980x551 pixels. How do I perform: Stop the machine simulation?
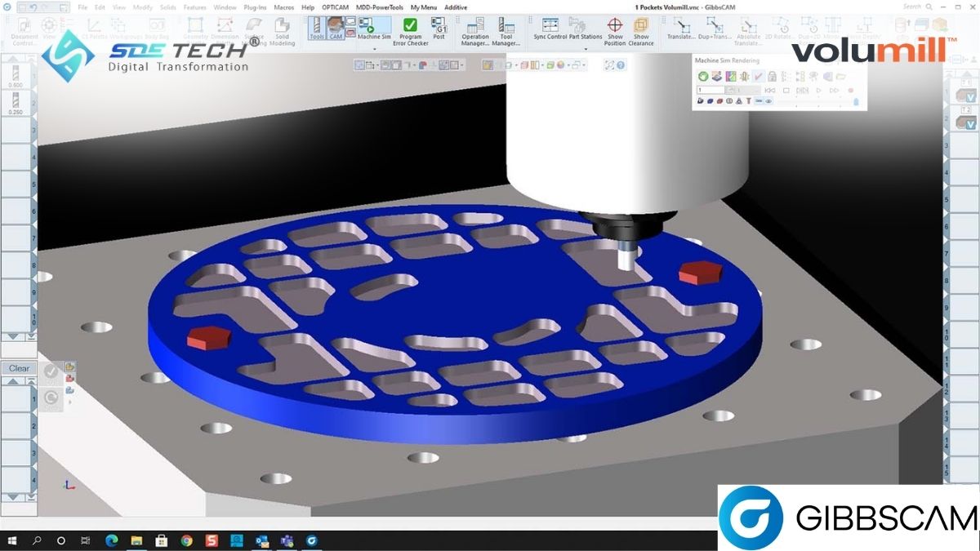coord(786,90)
